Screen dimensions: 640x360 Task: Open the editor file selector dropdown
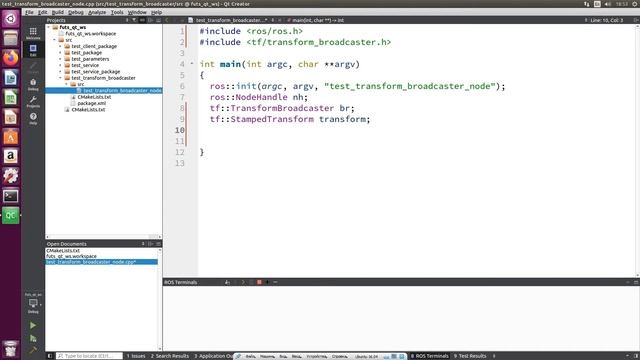pos(231,20)
